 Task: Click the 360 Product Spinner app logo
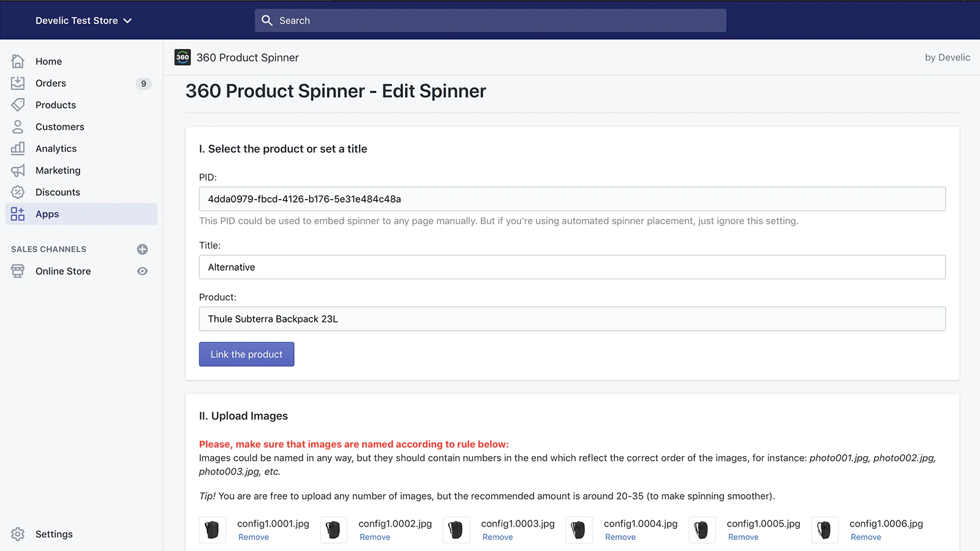point(183,58)
